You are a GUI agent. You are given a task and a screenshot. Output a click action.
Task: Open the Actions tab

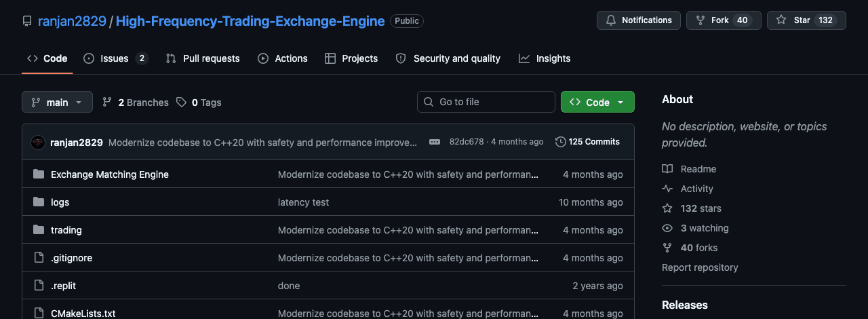[283, 58]
